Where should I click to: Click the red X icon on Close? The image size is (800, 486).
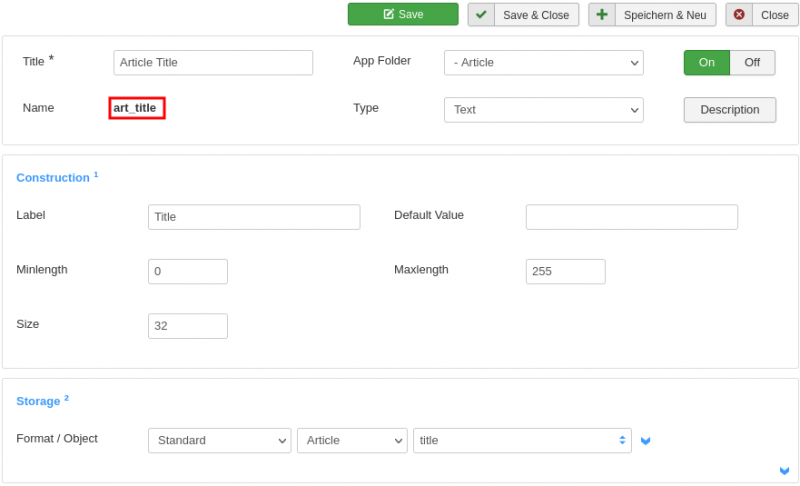click(x=739, y=15)
